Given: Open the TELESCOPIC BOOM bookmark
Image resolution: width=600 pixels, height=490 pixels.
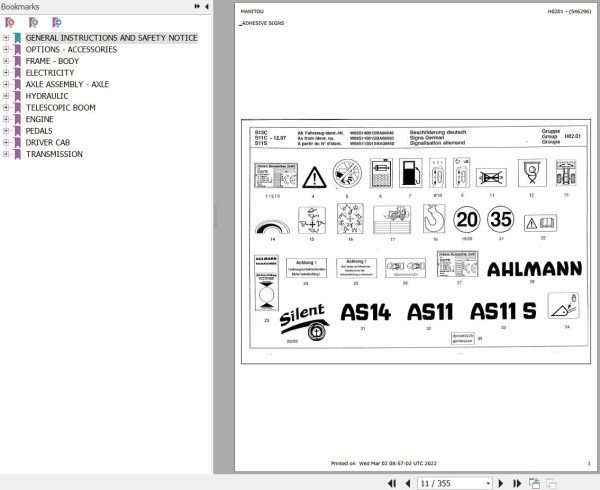Looking at the screenshot, I should coord(60,107).
